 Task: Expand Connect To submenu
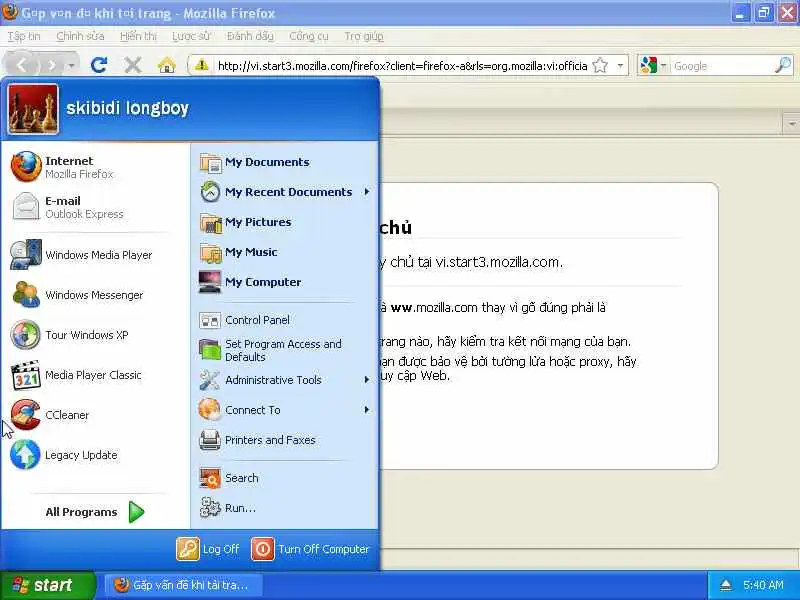coord(284,410)
